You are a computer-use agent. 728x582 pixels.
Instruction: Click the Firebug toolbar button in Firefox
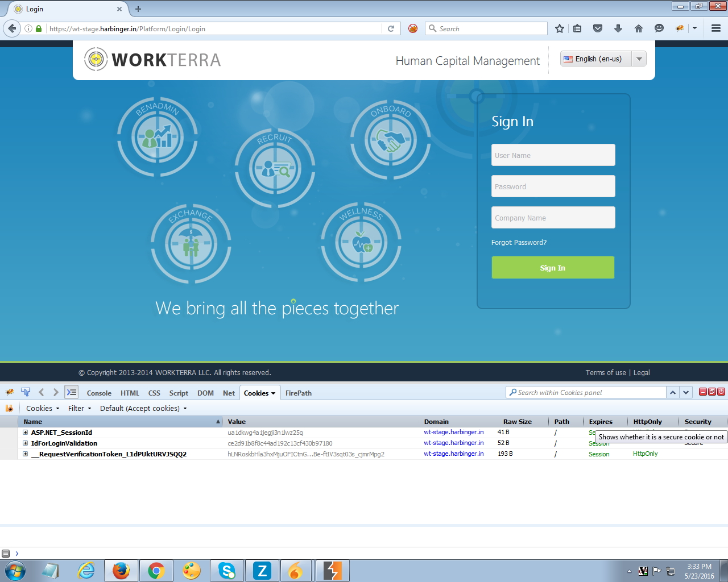pos(680,28)
